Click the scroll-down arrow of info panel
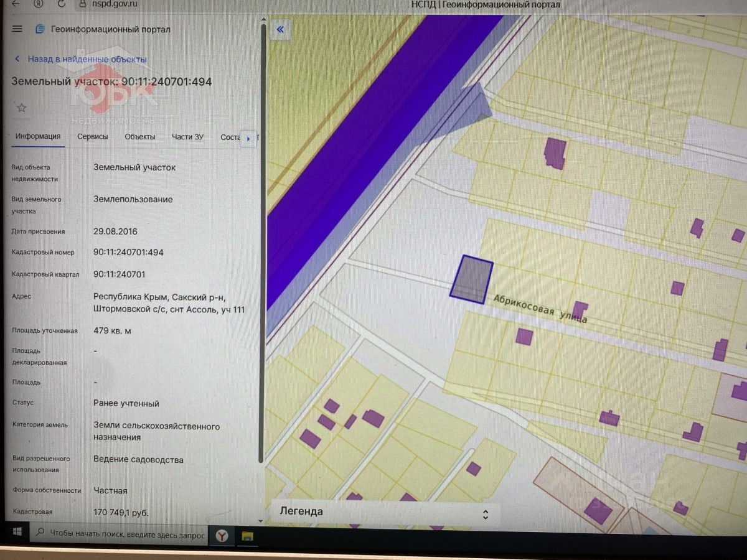Image resolution: width=747 pixels, height=560 pixels. pyautogui.click(x=261, y=521)
